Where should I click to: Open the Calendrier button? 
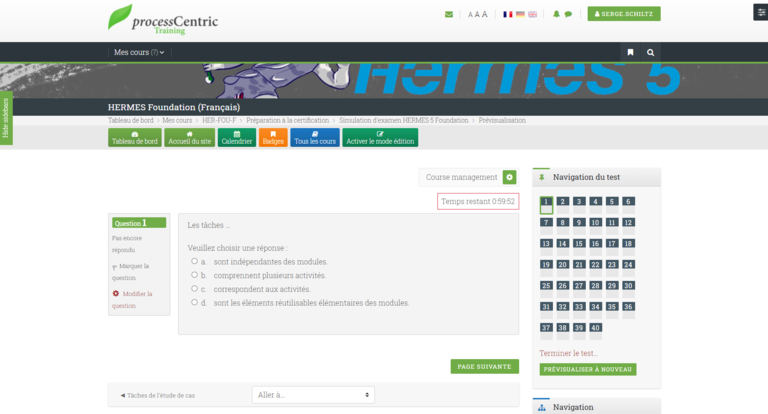point(237,138)
